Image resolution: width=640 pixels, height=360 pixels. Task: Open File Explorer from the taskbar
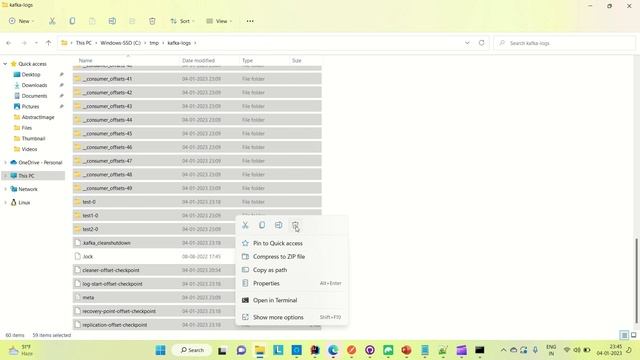tap(260, 350)
